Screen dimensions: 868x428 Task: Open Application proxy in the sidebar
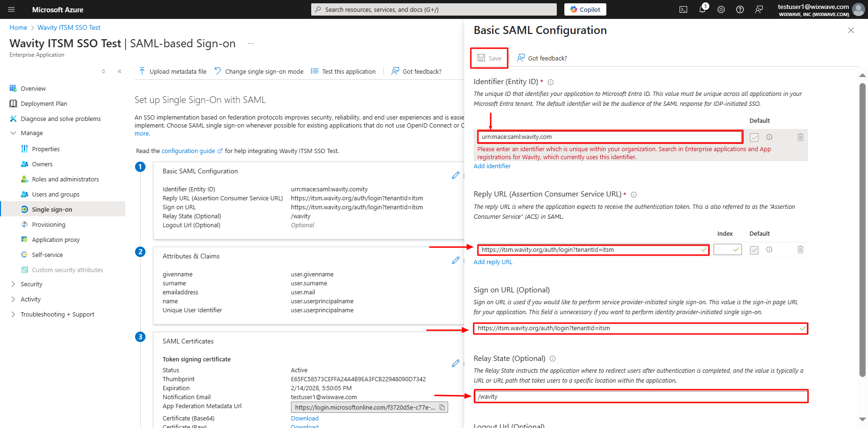pos(56,240)
